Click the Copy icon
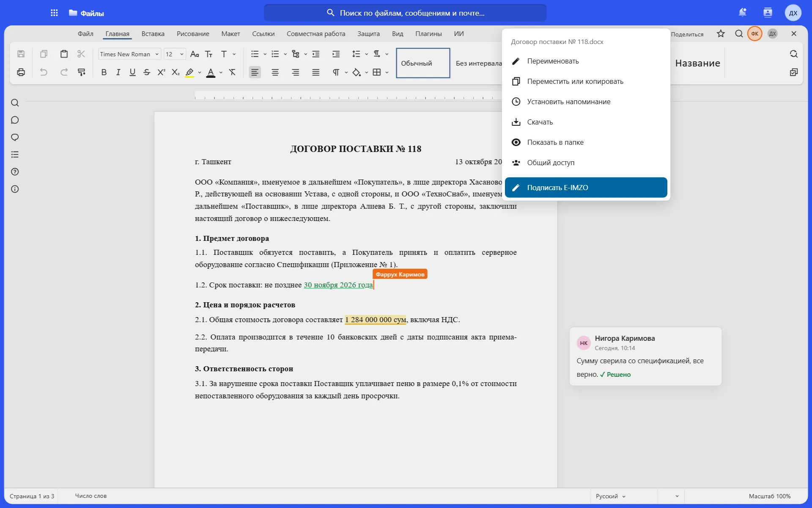The height and width of the screenshot is (508, 812). pyautogui.click(x=44, y=54)
